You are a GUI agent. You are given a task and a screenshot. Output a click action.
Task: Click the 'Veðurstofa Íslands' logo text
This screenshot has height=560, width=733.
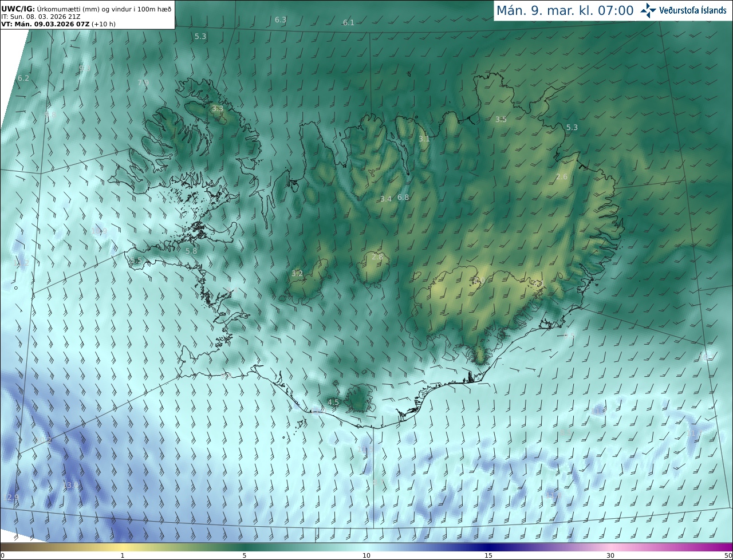693,10
